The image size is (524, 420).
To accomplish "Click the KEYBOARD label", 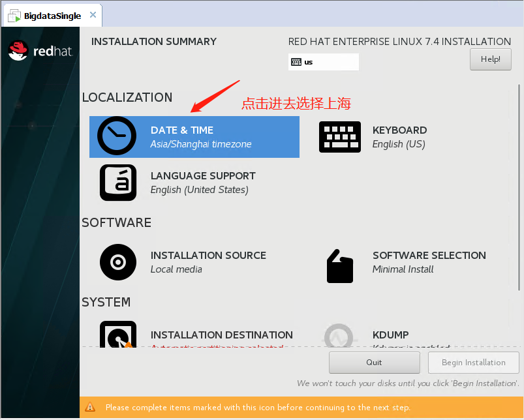I will pyautogui.click(x=399, y=130).
